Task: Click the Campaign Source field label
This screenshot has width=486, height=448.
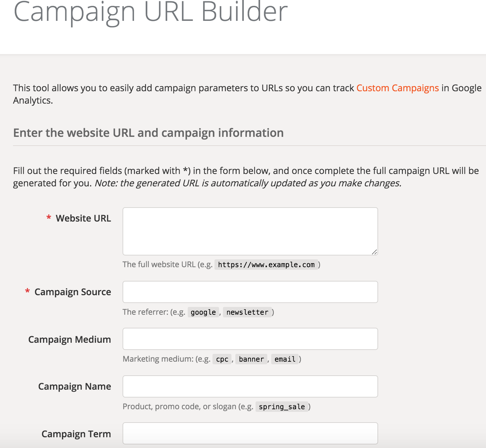Action: pyautogui.click(x=73, y=292)
